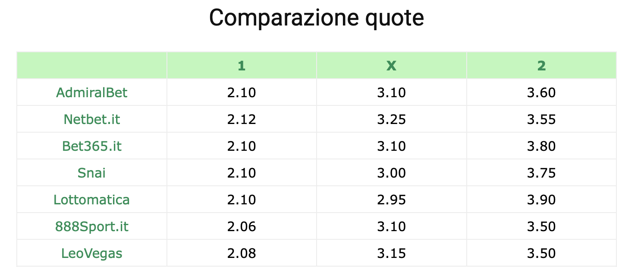Select Lottomatica away odd 3.90
Image resolution: width=644 pixels, height=267 pixels.
click(x=541, y=200)
